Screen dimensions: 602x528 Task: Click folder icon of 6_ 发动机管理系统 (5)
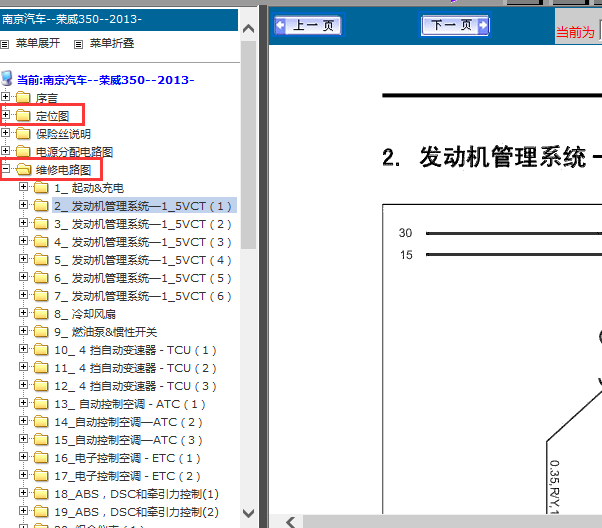41,278
